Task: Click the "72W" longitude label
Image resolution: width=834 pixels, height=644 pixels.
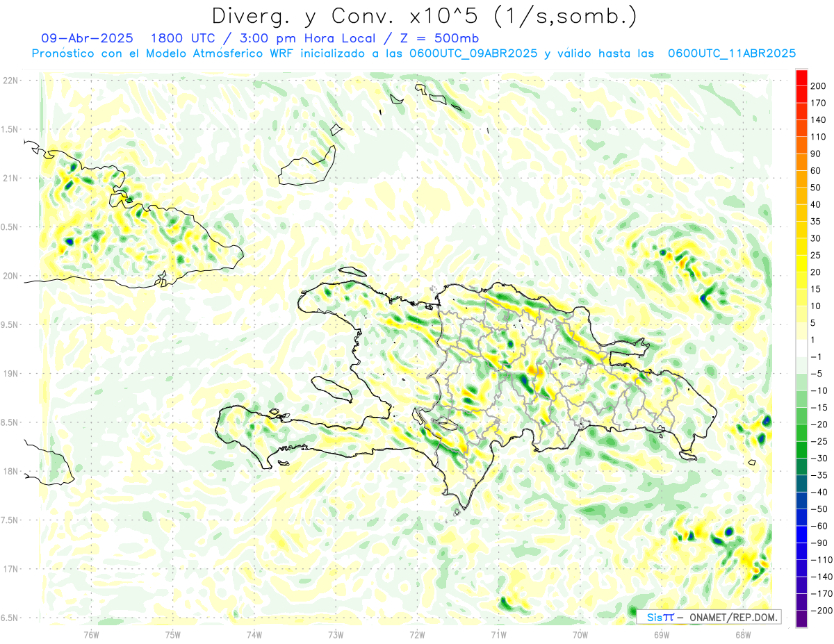Action: coord(417,634)
